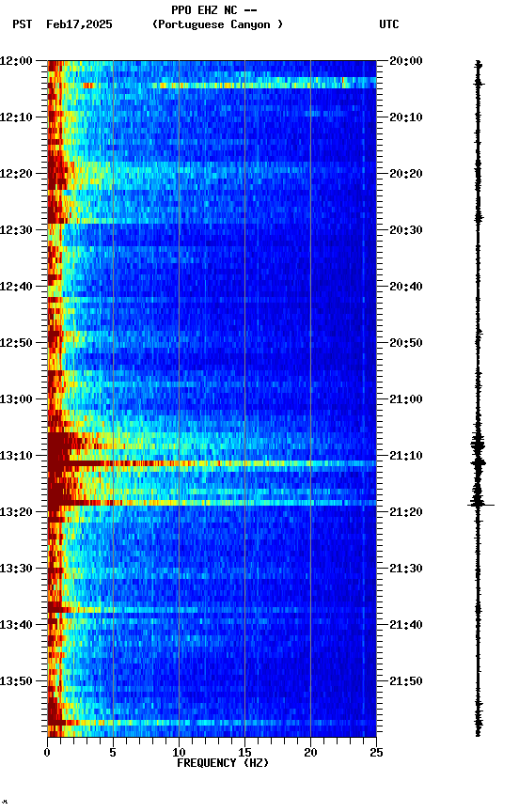Click the seismogram burst near 21:08

click(478, 445)
